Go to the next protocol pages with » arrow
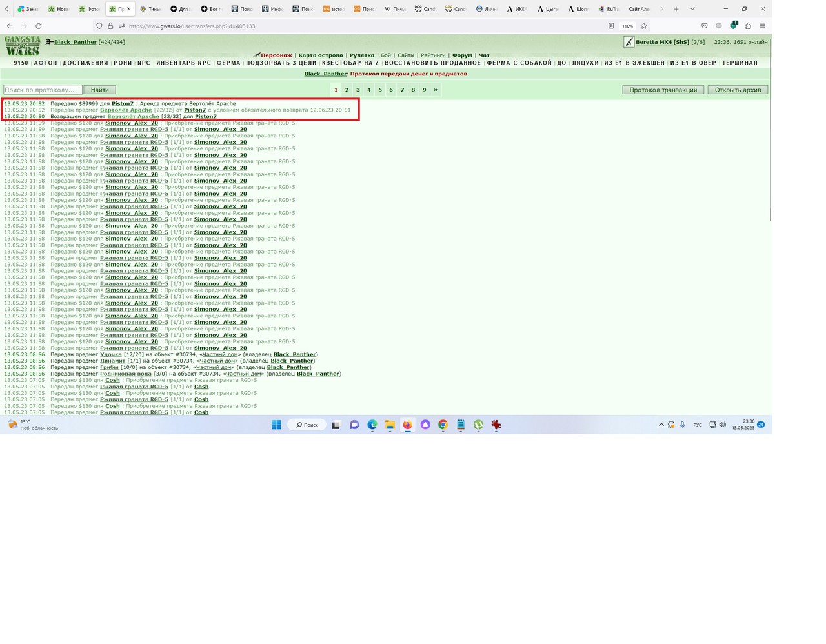The height and width of the screenshot is (644, 826). (436, 90)
